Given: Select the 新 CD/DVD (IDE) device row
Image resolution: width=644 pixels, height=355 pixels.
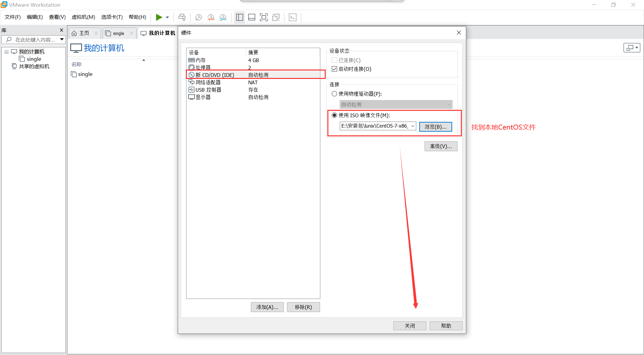Looking at the screenshot, I should (x=253, y=75).
